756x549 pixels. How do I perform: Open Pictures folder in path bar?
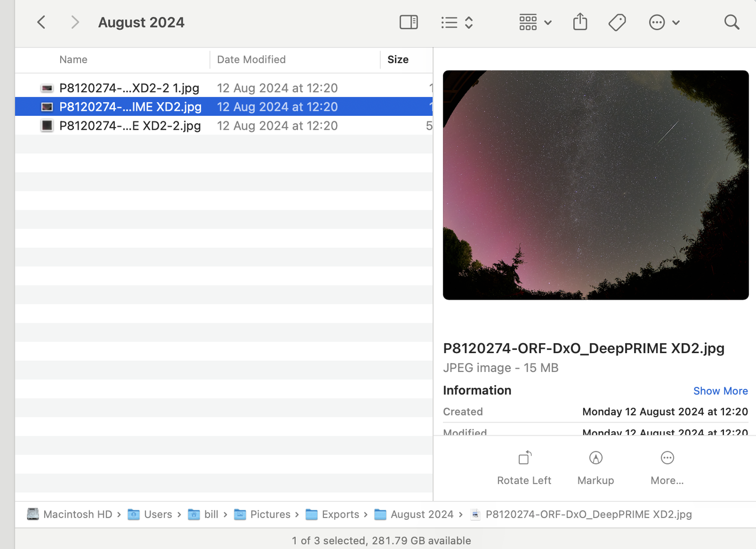(270, 514)
